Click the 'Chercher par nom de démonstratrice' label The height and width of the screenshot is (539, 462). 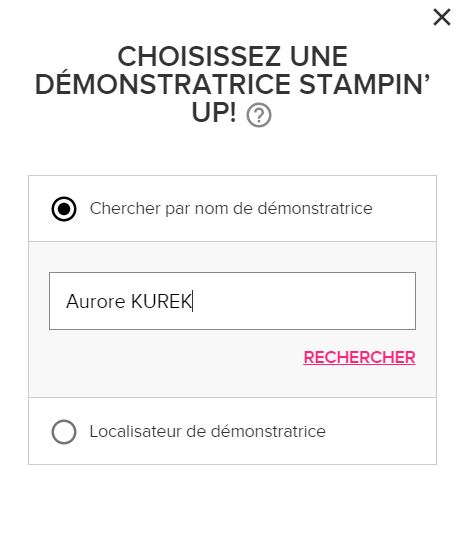(231, 208)
